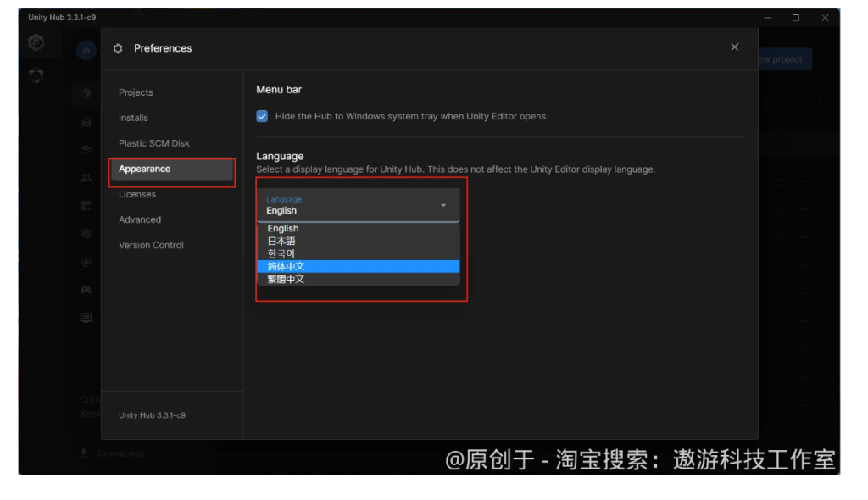Open the Language dropdown
The height and width of the screenshot is (500, 868).
click(358, 205)
